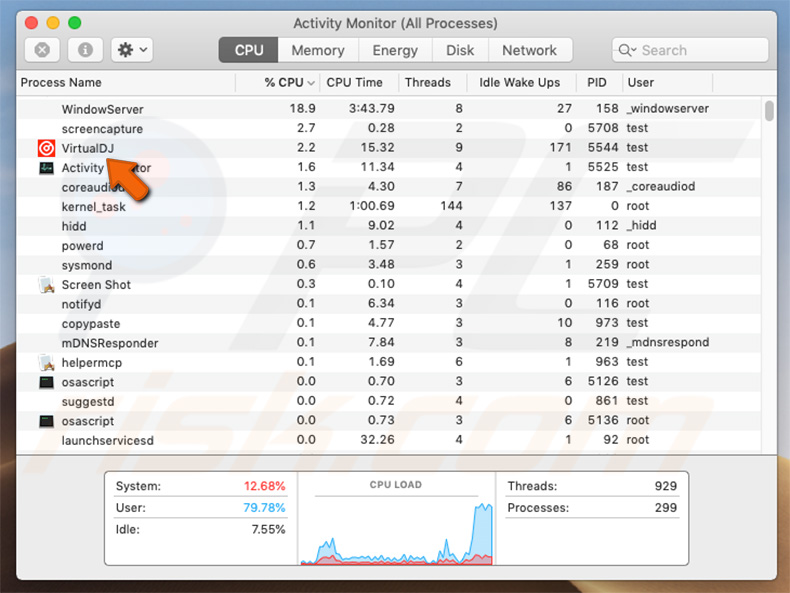Switch to the Network tab
790x593 pixels.
(x=530, y=50)
